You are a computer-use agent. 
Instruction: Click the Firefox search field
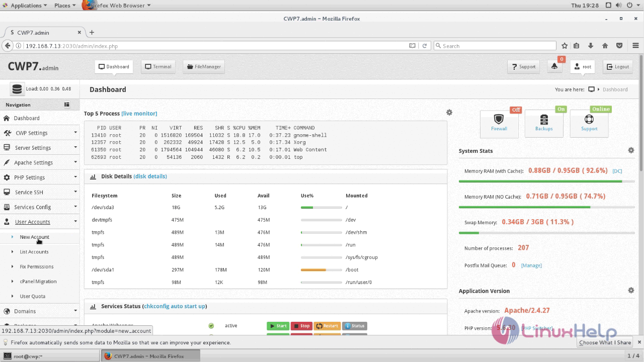pyautogui.click(x=495, y=46)
